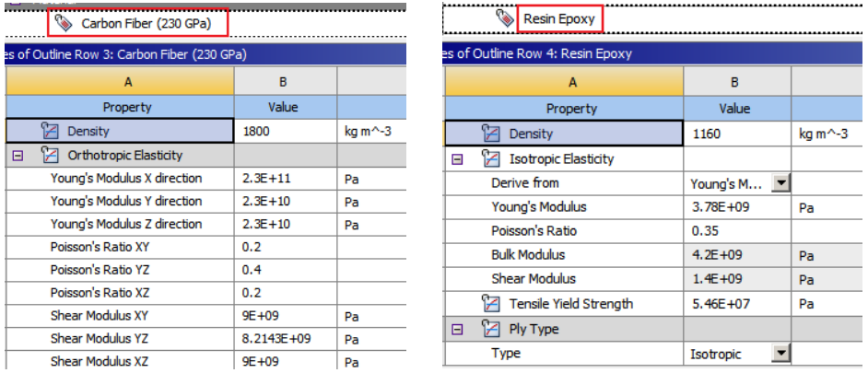Click column B header in Resin Epoxy table
The width and height of the screenshot is (868, 373).
coord(737,83)
